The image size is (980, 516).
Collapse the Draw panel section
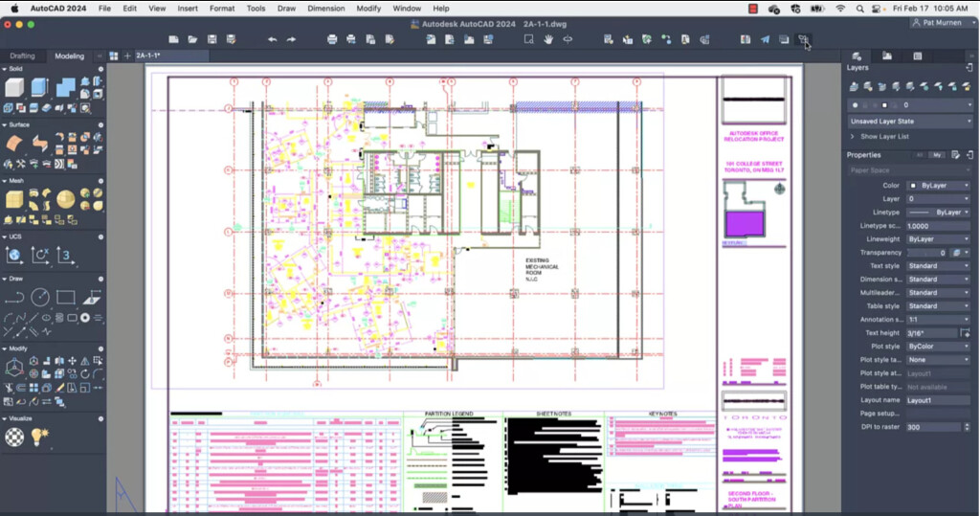tap(5, 279)
